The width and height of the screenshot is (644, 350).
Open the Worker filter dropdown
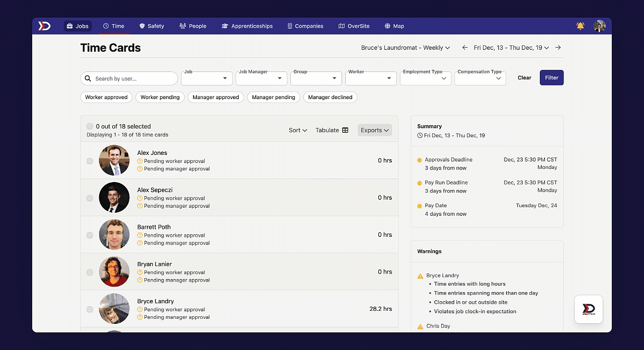[371, 78]
